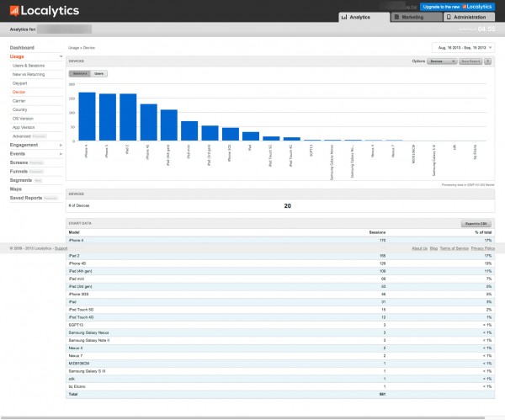Open the Devices options dropdown
This screenshot has height=420, width=505.
[x=442, y=61]
